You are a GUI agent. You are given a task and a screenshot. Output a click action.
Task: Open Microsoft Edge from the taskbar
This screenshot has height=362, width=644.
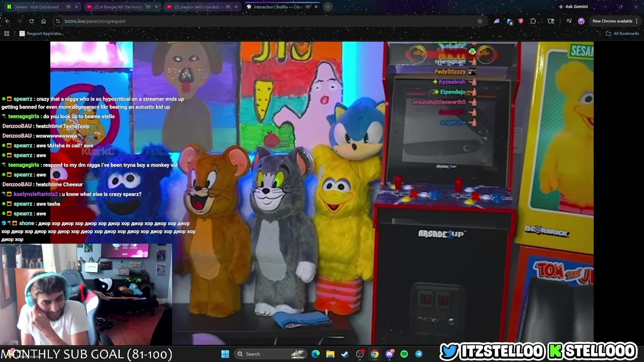point(315,354)
